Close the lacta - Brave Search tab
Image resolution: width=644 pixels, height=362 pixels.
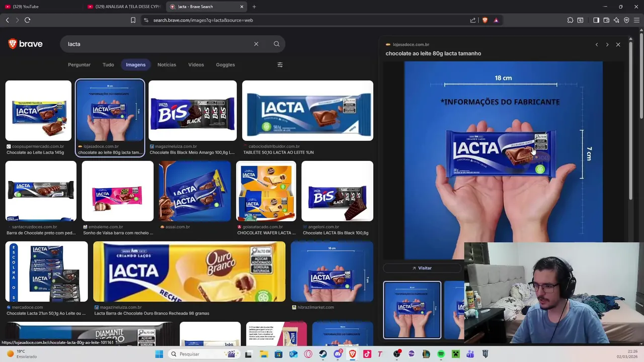tap(242, 7)
